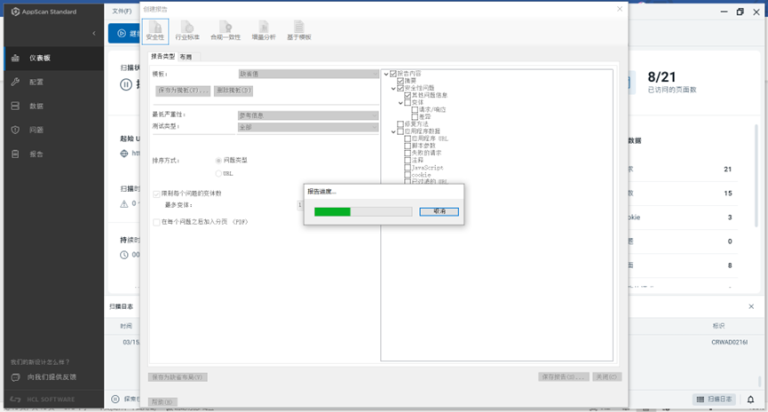This screenshot has width=768, height=412.
Task: Check 在每个问题之后加入分页 option
Action: (x=156, y=221)
